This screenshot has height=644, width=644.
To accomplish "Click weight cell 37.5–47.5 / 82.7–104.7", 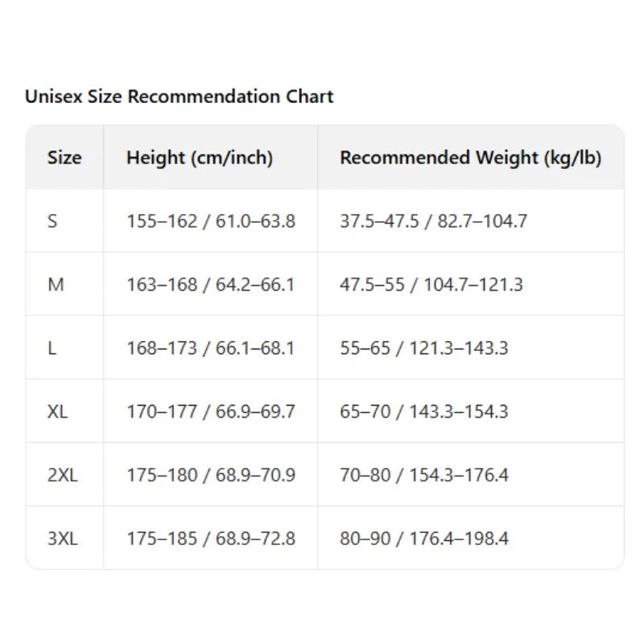I will [471, 221].
